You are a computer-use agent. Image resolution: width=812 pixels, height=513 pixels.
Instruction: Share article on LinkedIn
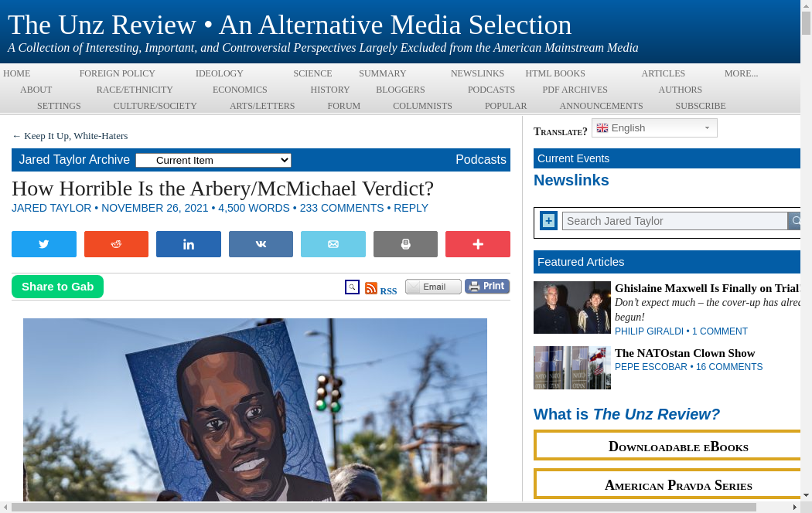coord(189,244)
